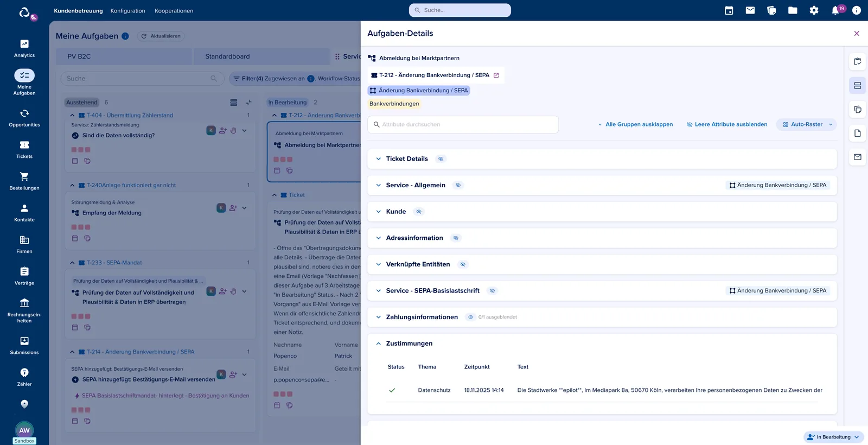This screenshot has height=445, width=868.
Task: Expand the Ticket Details section chevron
Action: tap(379, 159)
